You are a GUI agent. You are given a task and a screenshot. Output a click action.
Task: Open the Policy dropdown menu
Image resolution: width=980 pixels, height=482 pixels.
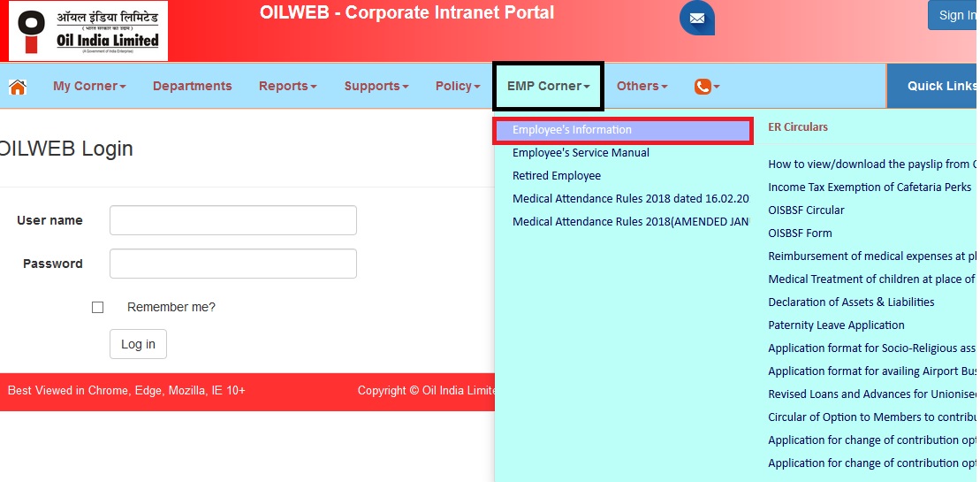(457, 87)
